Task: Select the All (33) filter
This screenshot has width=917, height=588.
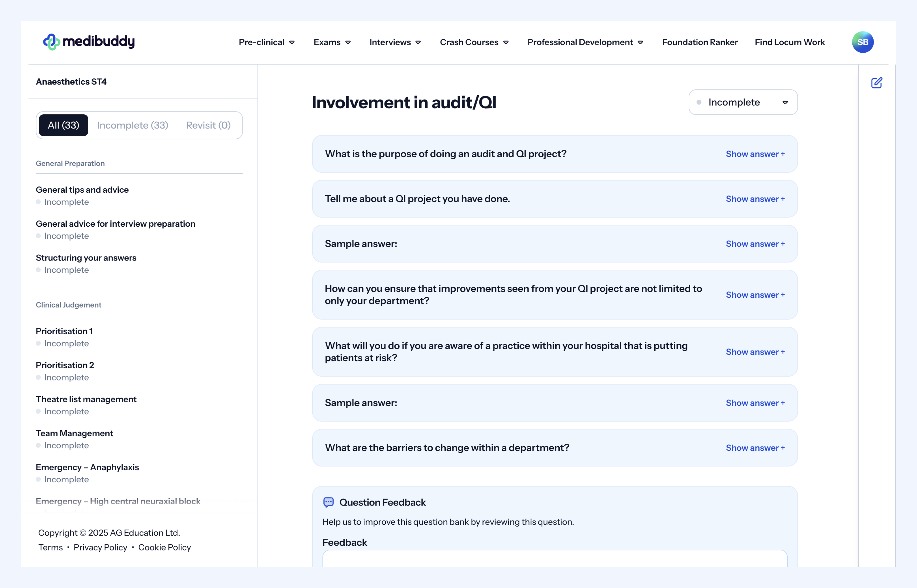Action: point(63,125)
